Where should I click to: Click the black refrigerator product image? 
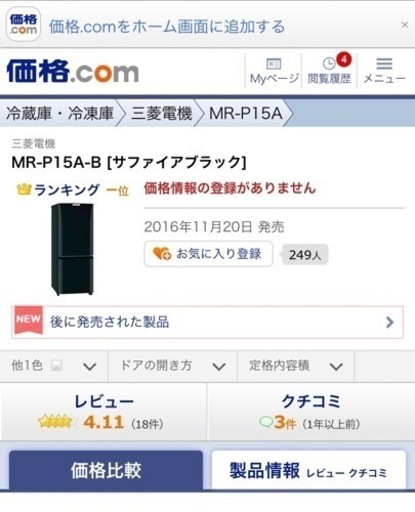tap(72, 249)
